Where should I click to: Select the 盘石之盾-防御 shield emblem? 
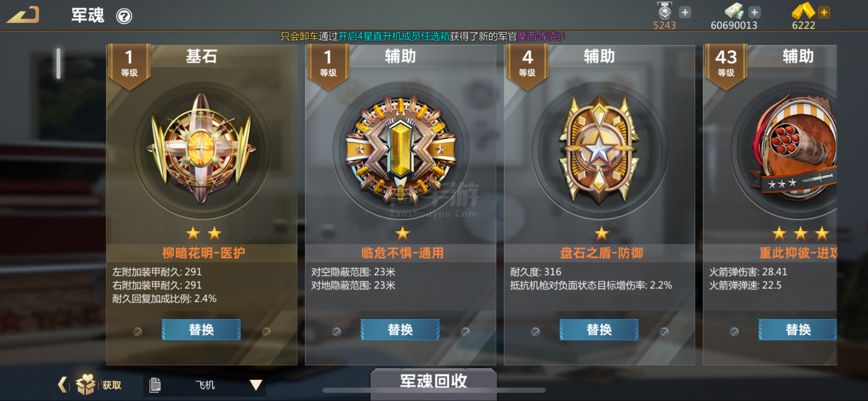pyautogui.click(x=599, y=149)
